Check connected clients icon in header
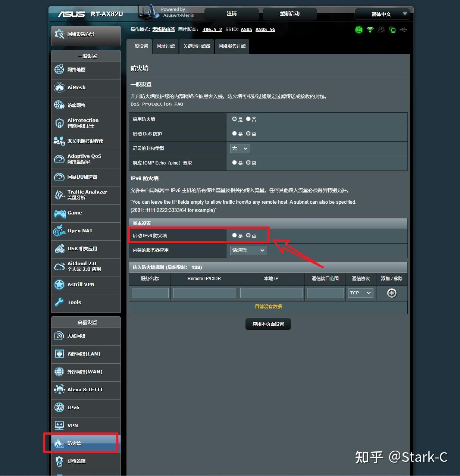This screenshot has height=476, width=460. coord(381,30)
